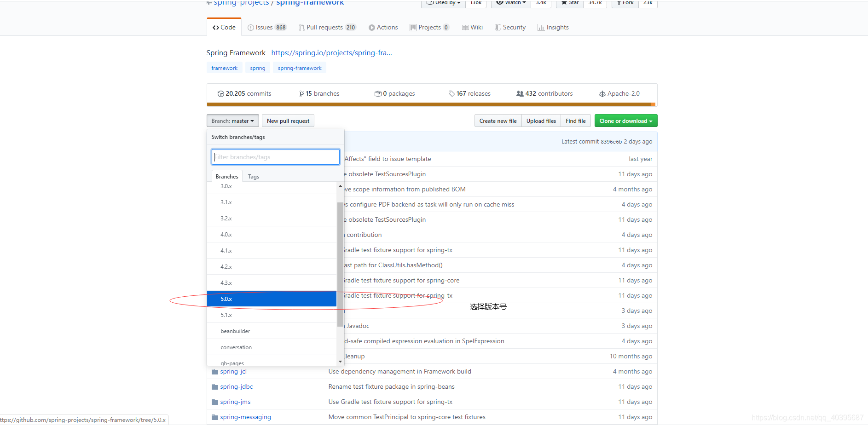Switch to the Tags tab in branch switcher
Screen dimensions: 868x426
254,177
